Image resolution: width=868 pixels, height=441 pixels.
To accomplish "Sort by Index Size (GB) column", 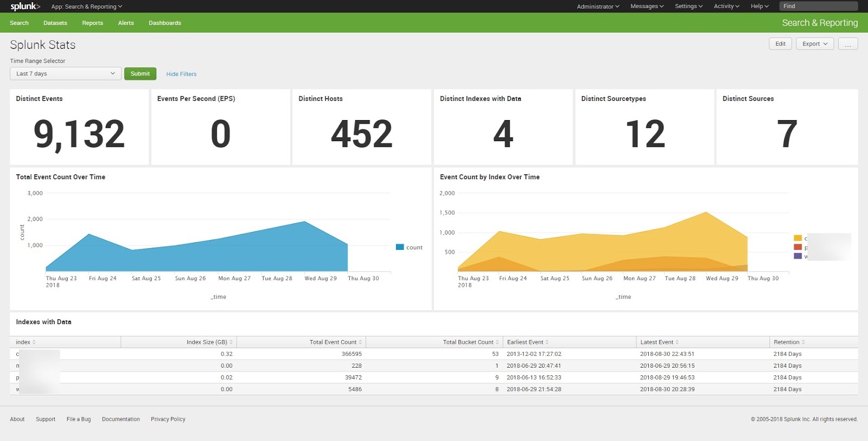I will point(209,342).
